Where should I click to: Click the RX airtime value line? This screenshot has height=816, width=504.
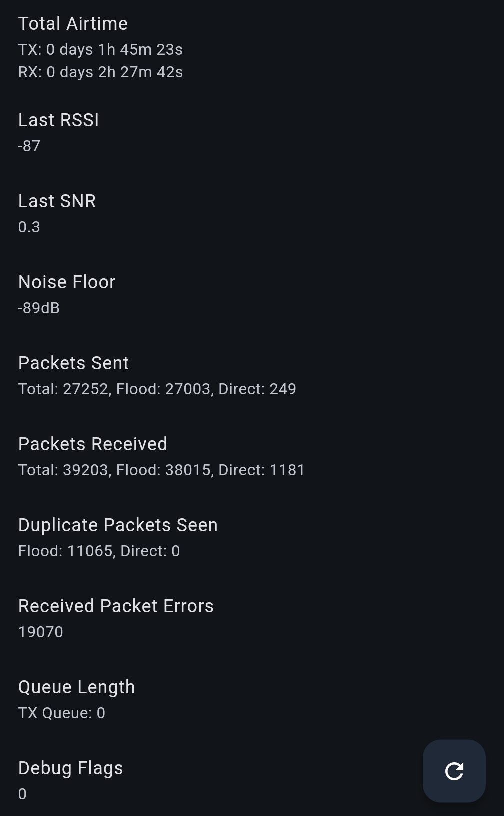(x=100, y=72)
